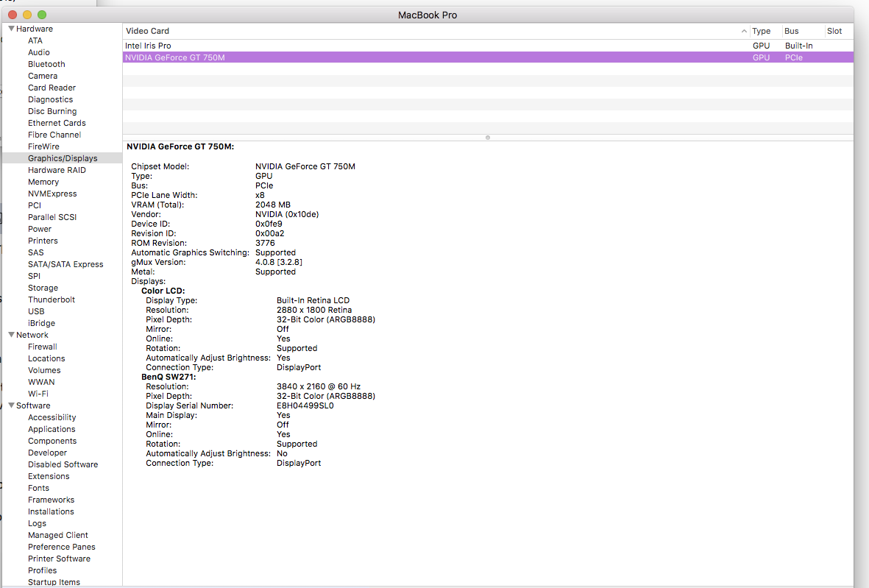Click the 2880 x 1800 Retina resolution text

(313, 310)
